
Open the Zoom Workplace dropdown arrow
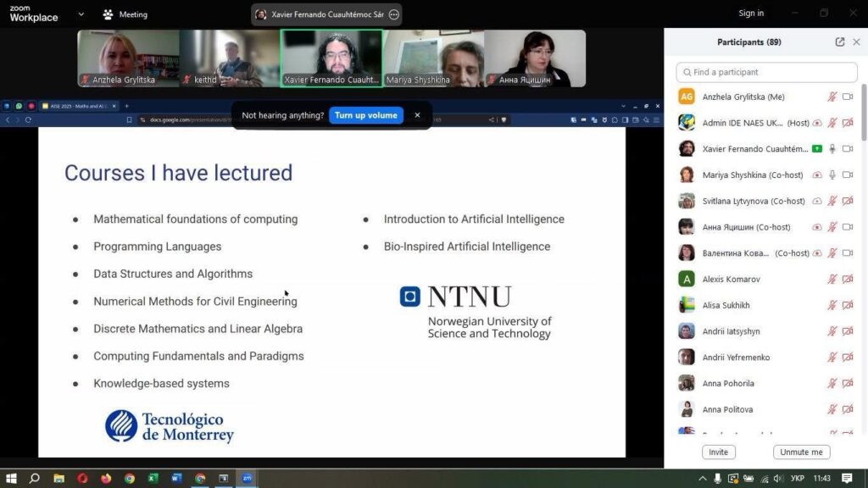tap(81, 14)
